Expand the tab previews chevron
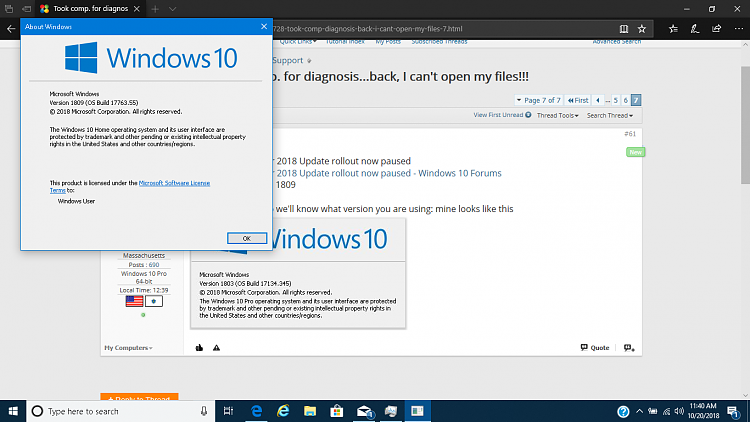Screen dimensions: 750x422 [x=172, y=9]
